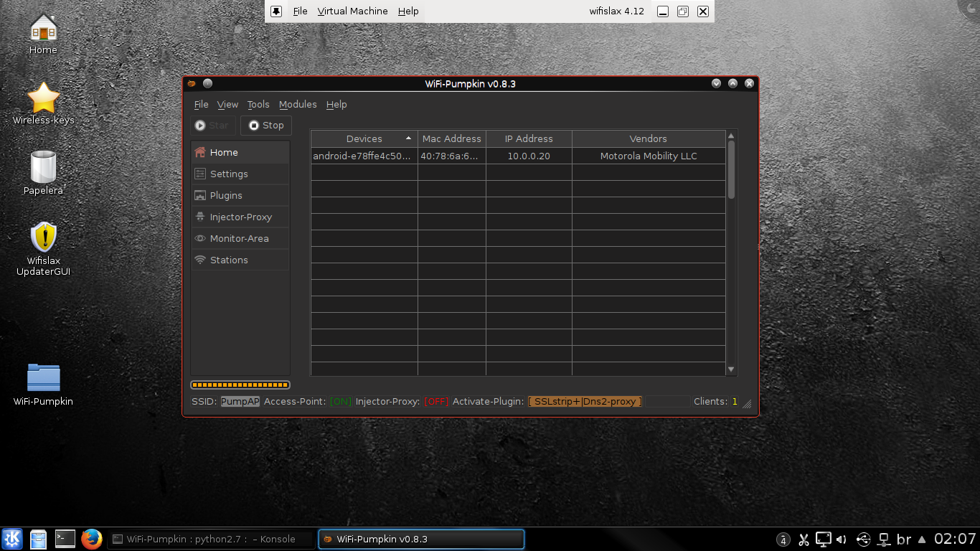Viewport: 980px width, 551px height.
Task: Open the View menu
Action: click(x=227, y=104)
